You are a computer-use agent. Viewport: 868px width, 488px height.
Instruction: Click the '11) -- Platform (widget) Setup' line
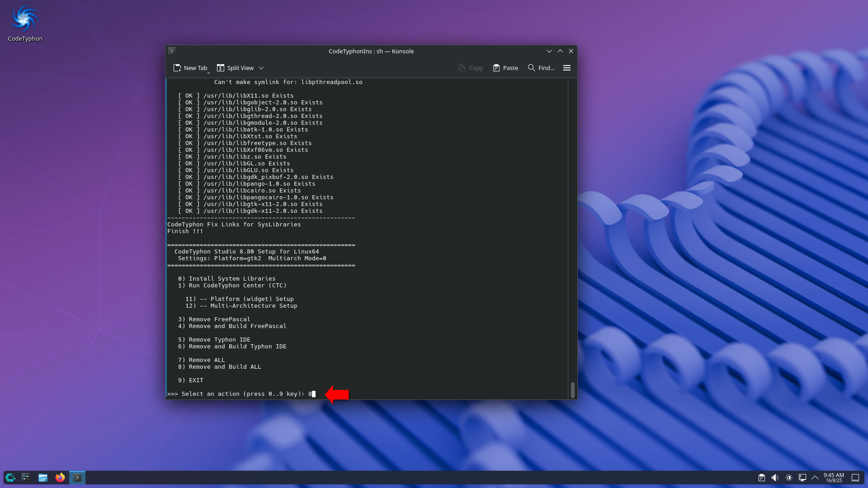(x=240, y=299)
